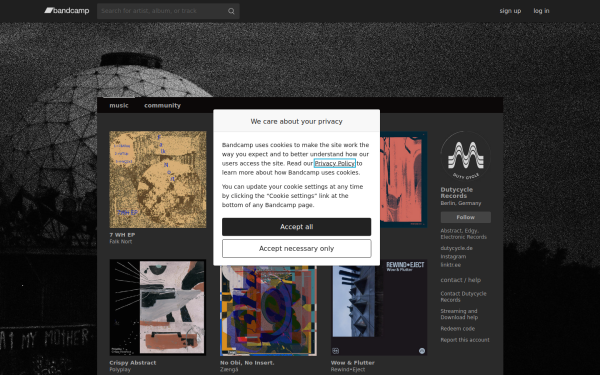
Task: Click the Accept all button
Action: (297, 227)
